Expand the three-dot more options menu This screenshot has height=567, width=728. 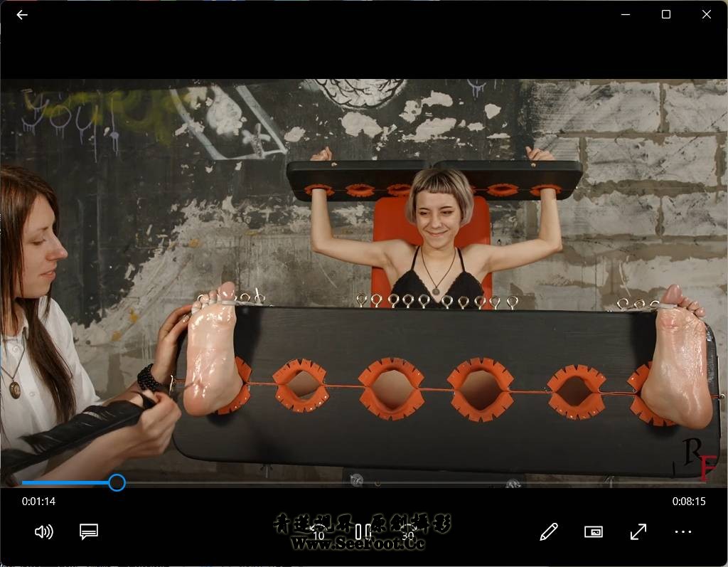(x=683, y=531)
